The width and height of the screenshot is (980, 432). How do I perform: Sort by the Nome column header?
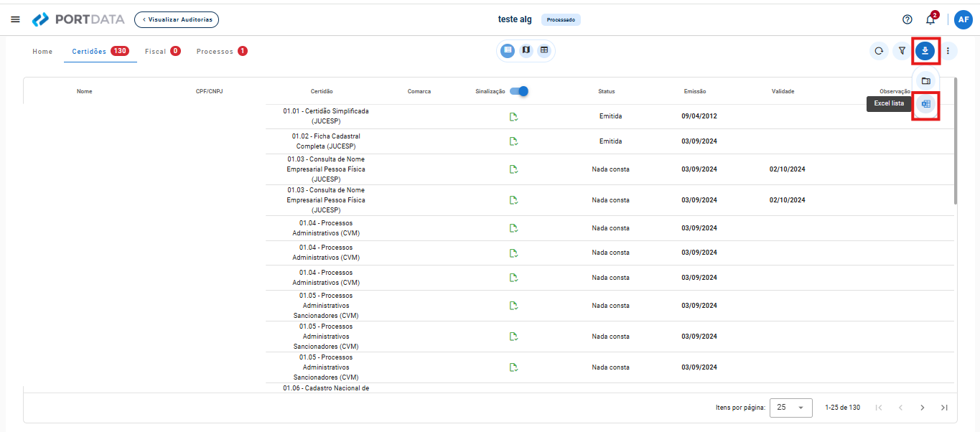[x=85, y=91]
